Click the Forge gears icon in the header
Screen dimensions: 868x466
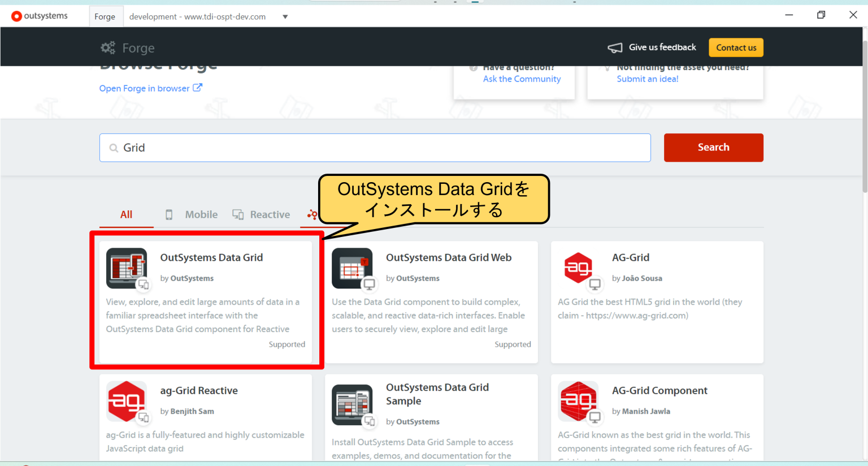tap(108, 48)
